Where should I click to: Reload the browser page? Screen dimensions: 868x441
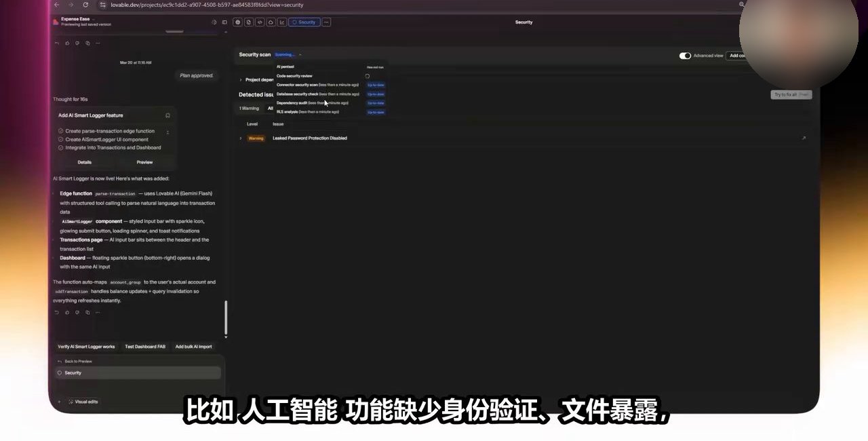(x=85, y=5)
